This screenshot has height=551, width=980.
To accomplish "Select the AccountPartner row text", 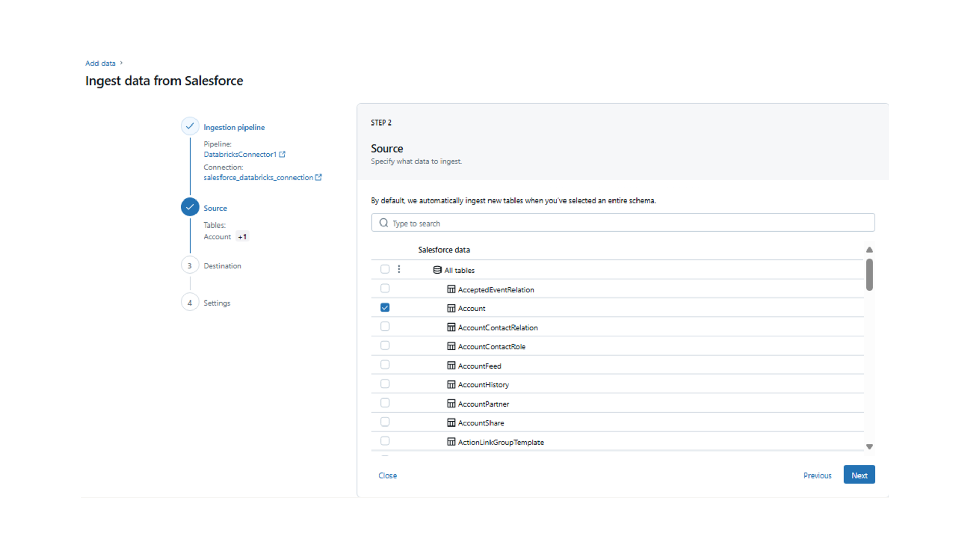I will tap(483, 404).
